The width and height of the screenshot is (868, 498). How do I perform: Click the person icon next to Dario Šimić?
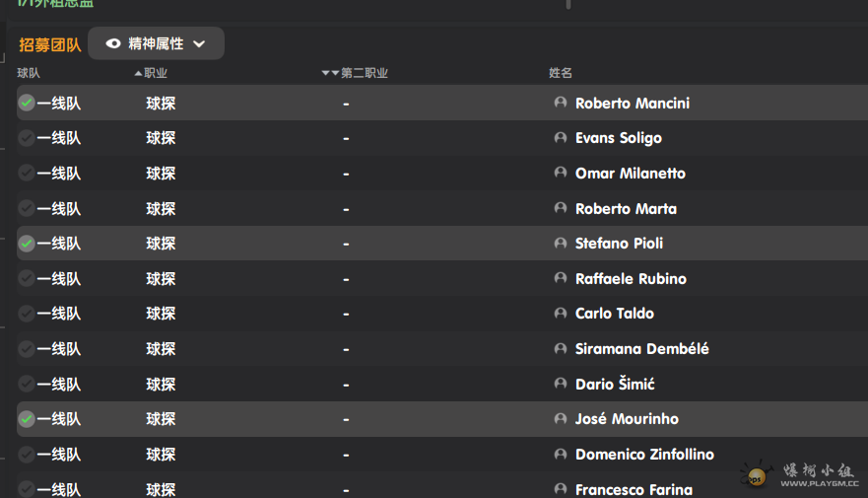pyautogui.click(x=561, y=384)
